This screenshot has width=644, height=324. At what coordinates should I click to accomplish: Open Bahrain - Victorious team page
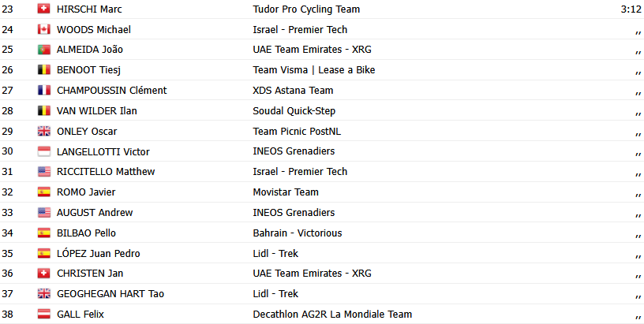click(298, 233)
